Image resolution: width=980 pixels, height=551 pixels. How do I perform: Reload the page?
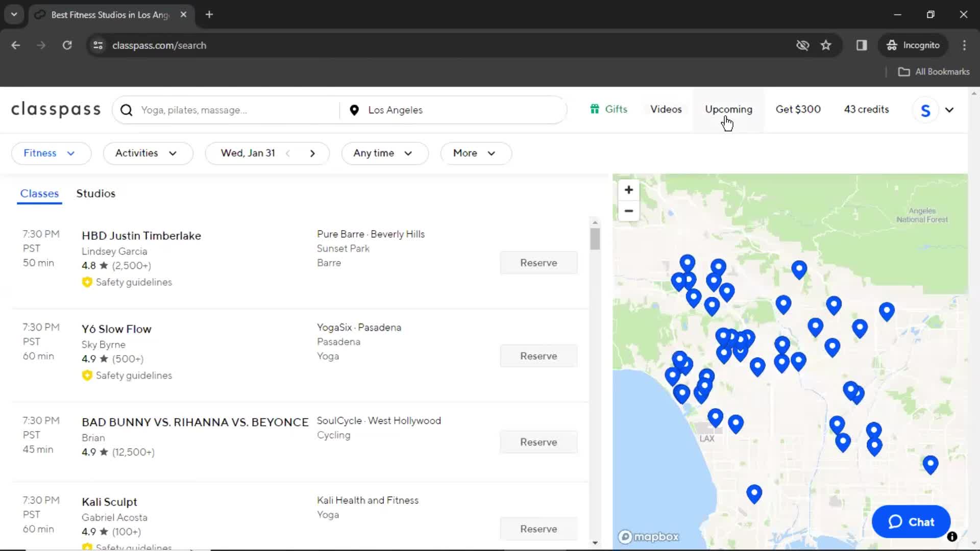click(x=67, y=45)
